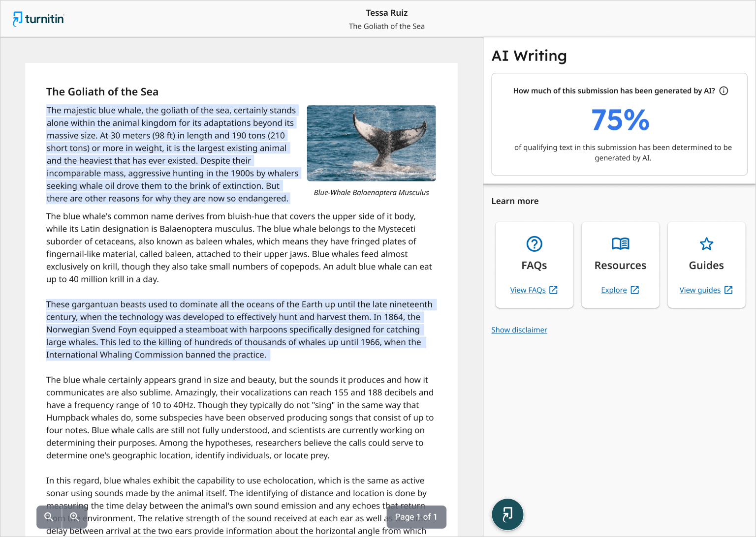Screen dimensions: 756x537
Task: Click the external-link icon next to Explore
Action: point(635,290)
